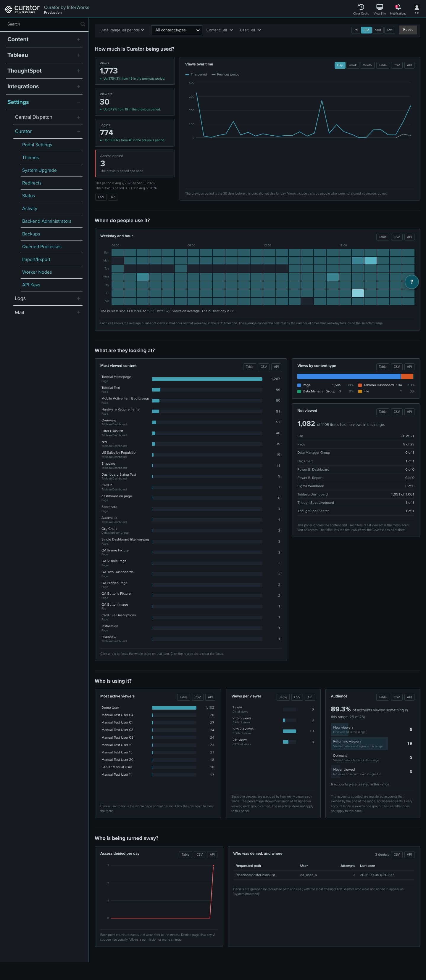Viewport: 426px width, 980px height.
Task: Open API for Views over time
Action: click(x=409, y=65)
